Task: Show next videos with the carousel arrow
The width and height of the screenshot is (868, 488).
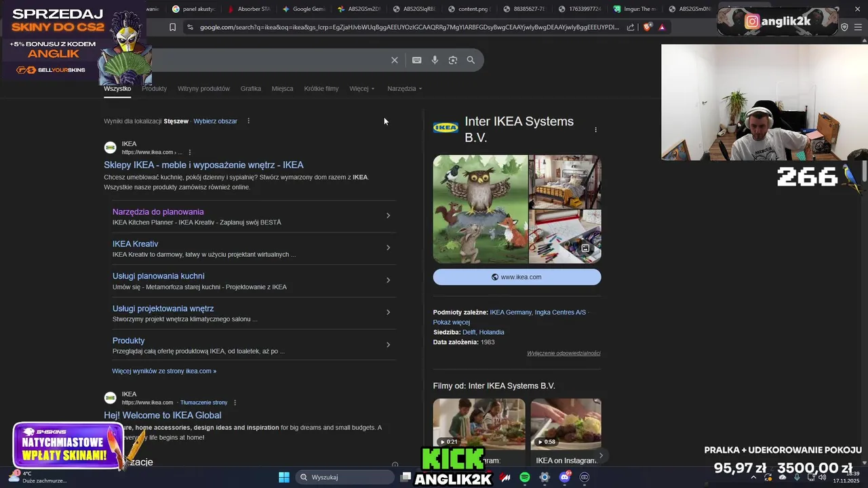Action: tap(601, 455)
